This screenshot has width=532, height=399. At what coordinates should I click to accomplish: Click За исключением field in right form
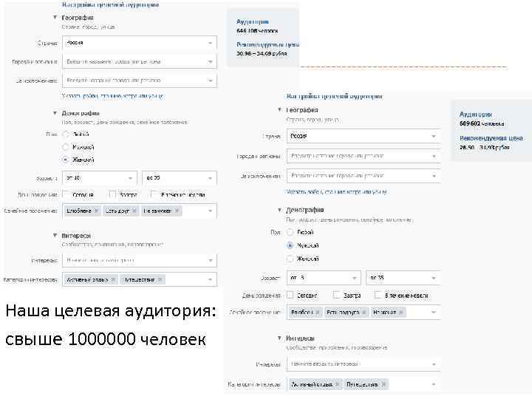pyautogui.click(x=364, y=176)
